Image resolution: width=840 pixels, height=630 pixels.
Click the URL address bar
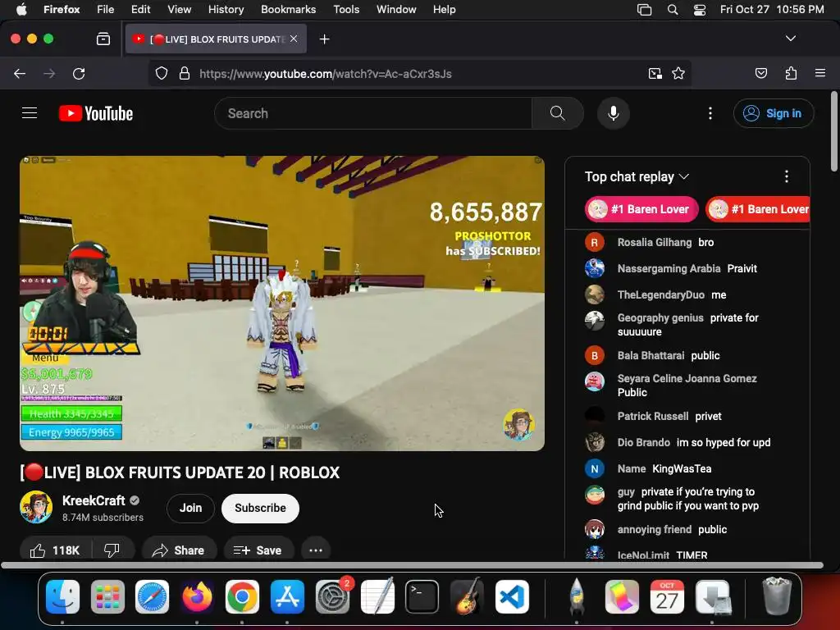(419, 73)
